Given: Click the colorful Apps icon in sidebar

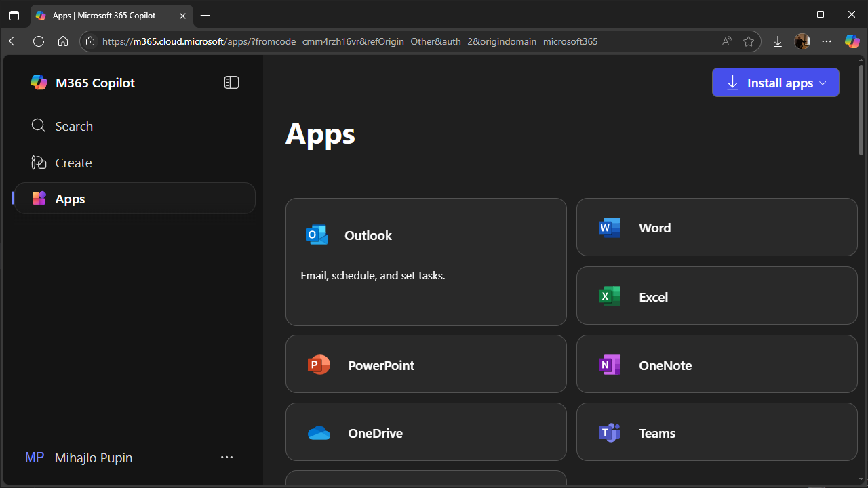Looking at the screenshot, I should click(x=39, y=199).
